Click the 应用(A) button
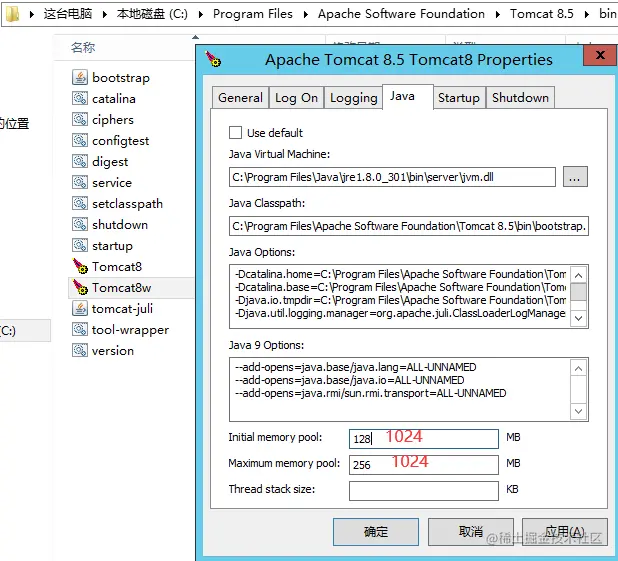The height and width of the screenshot is (561, 618). click(x=565, y=532)
